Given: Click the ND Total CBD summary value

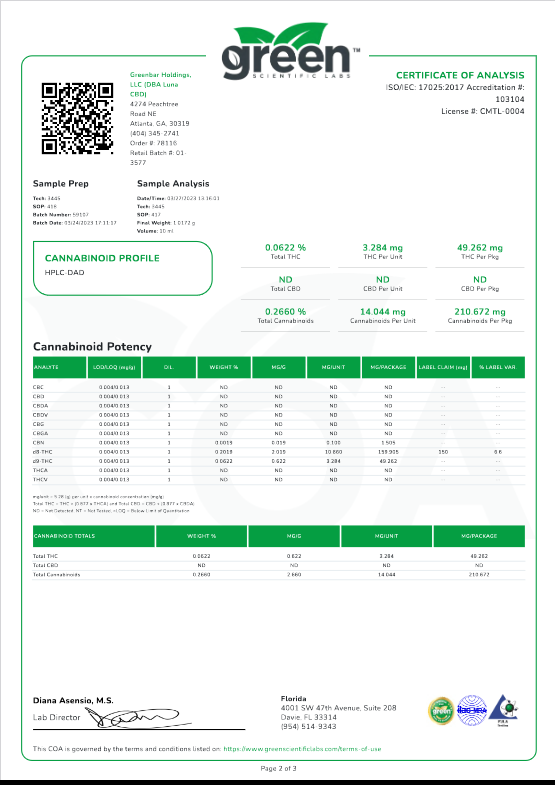Looking at the screenshot, I should [285, 279].
